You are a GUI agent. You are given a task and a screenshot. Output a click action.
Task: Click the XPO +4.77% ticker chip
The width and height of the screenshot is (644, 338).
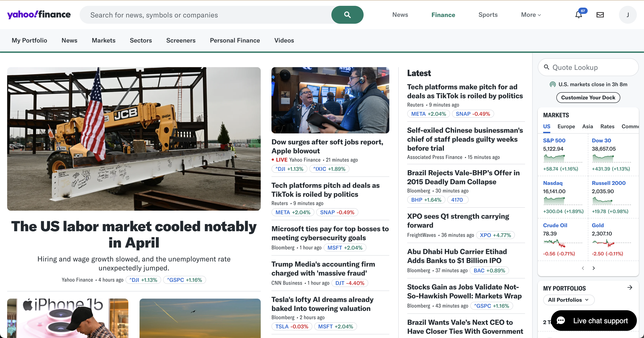coord(495,235)
